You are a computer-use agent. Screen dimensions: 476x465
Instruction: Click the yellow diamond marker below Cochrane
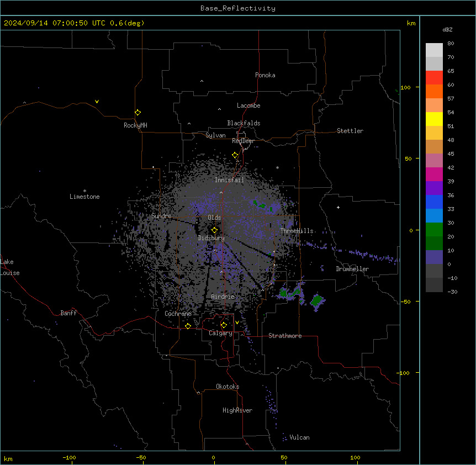coord(188,326)
